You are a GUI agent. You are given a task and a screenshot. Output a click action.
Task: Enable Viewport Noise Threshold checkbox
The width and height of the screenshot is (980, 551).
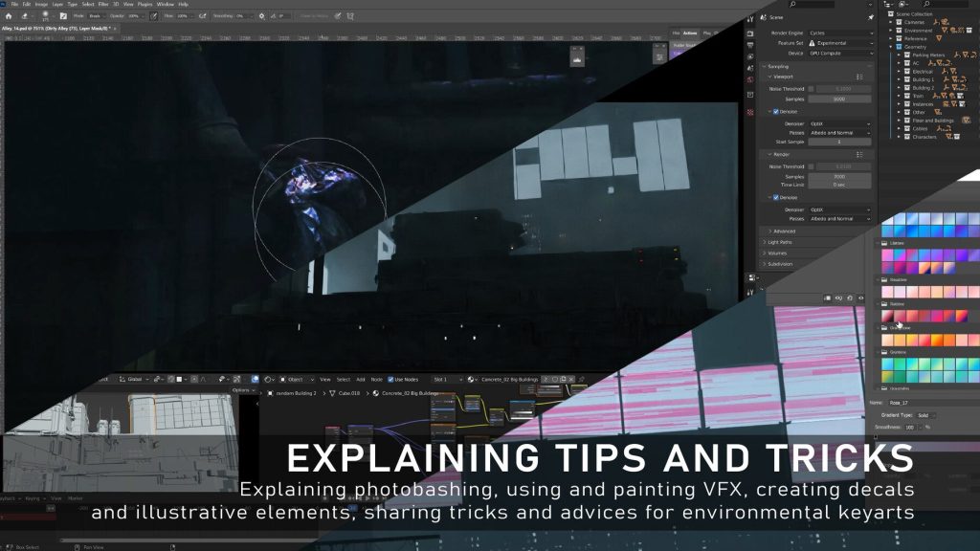(x=812, y=89)
